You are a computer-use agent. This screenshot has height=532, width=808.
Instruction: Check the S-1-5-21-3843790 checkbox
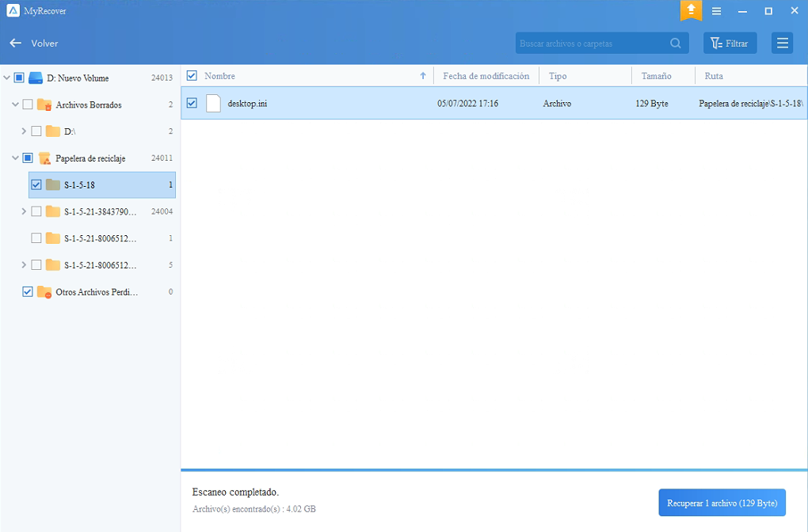[36, 211]
